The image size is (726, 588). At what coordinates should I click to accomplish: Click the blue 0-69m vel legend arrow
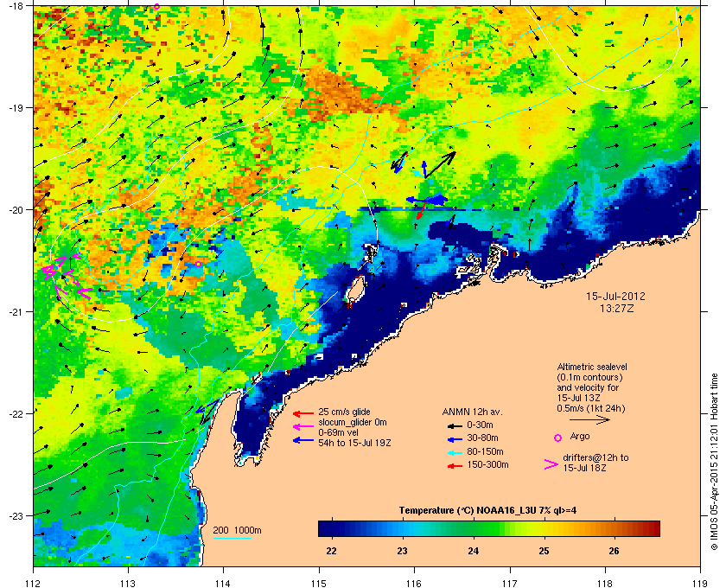point(303,440)
